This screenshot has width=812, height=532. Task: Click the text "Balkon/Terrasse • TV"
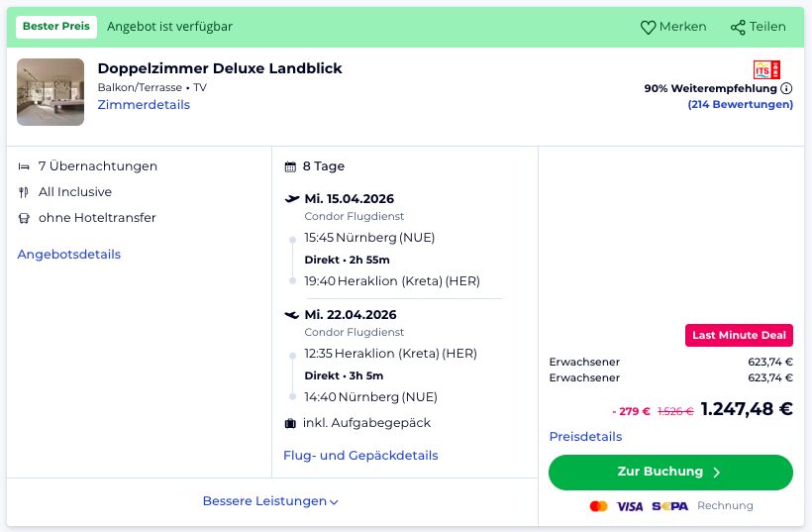coord(152,87)
